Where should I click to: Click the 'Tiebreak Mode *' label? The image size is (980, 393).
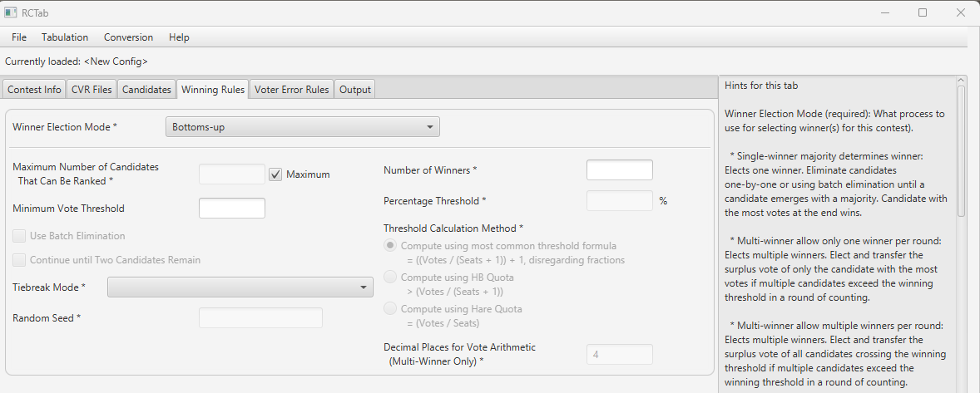coord(49,287)
